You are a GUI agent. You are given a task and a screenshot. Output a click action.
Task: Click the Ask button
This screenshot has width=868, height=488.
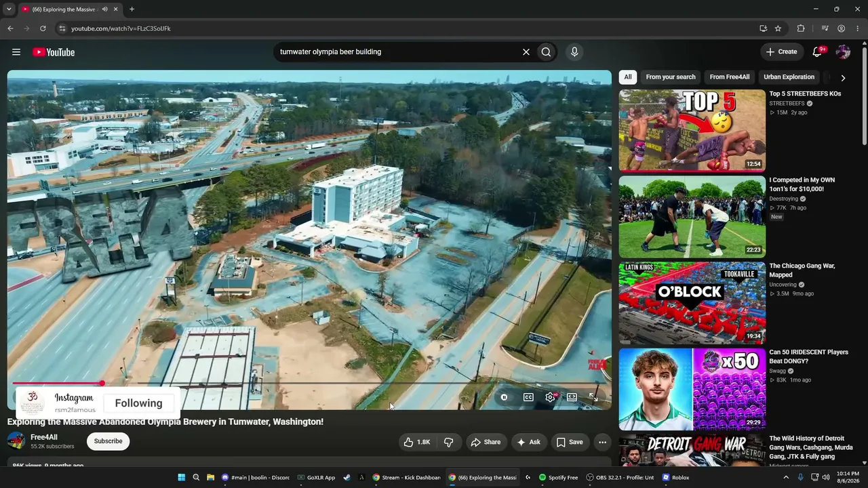529,442
